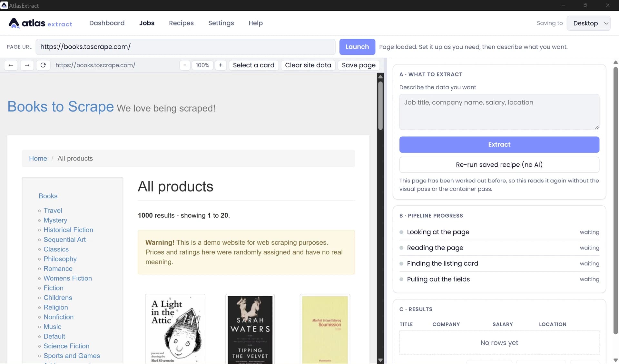
Task: Open the Religion category
Action: (56, 307)
